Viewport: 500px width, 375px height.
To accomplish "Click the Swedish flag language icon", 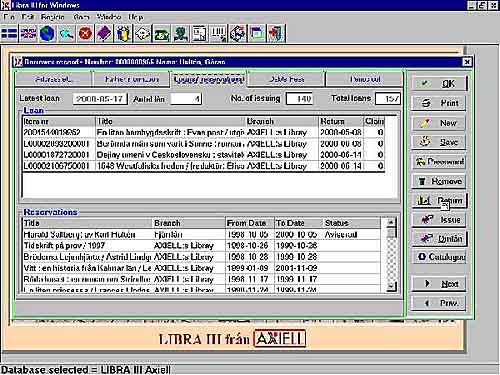I will click(x=9, y=34).
